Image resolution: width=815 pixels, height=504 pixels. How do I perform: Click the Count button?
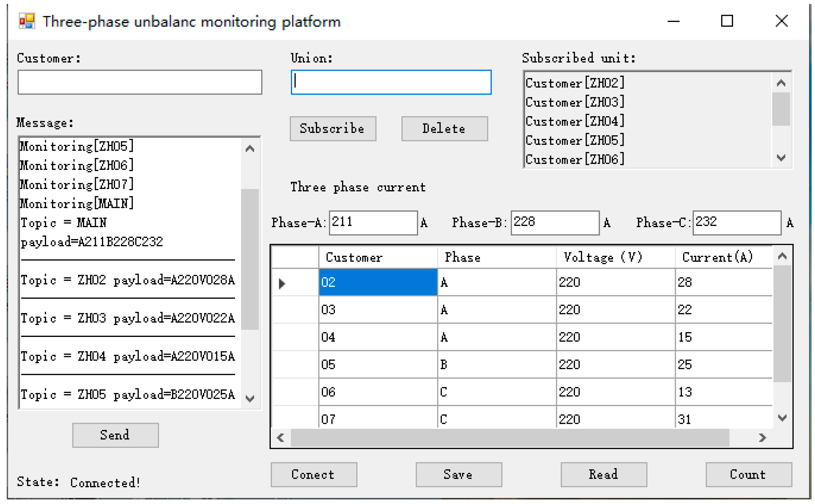748,474
